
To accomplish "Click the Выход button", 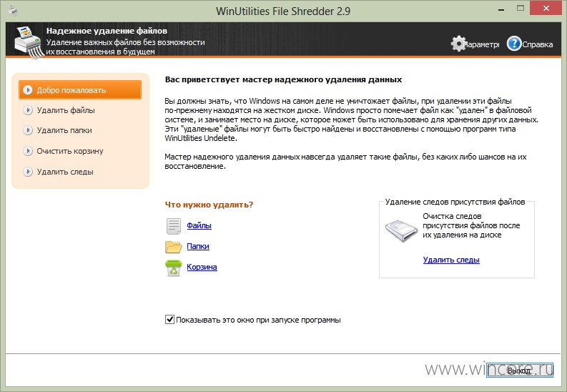I will pyautogui.click(x=520, y=370).
